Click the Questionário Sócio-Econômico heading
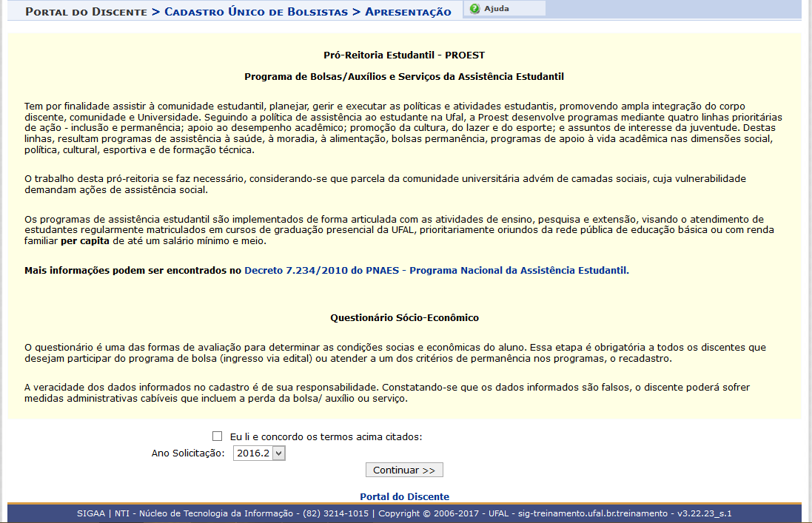The height and width of the screenshot is (523, 812). 404,317
